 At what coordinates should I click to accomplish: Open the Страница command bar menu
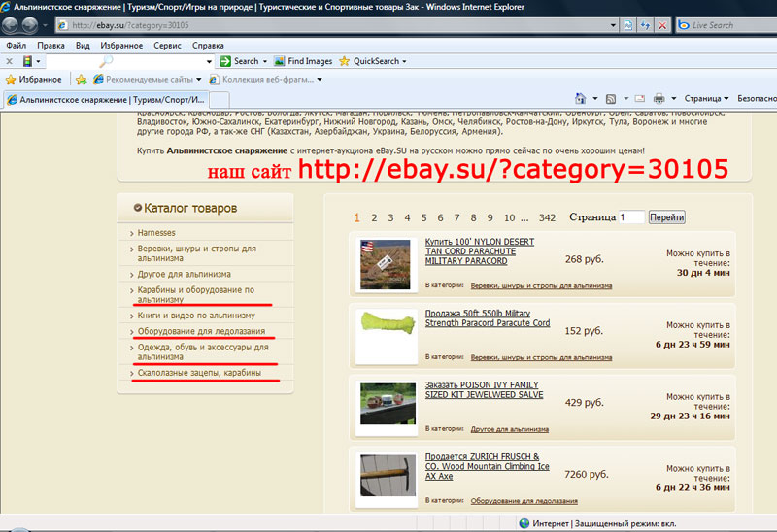click(706, 99)
